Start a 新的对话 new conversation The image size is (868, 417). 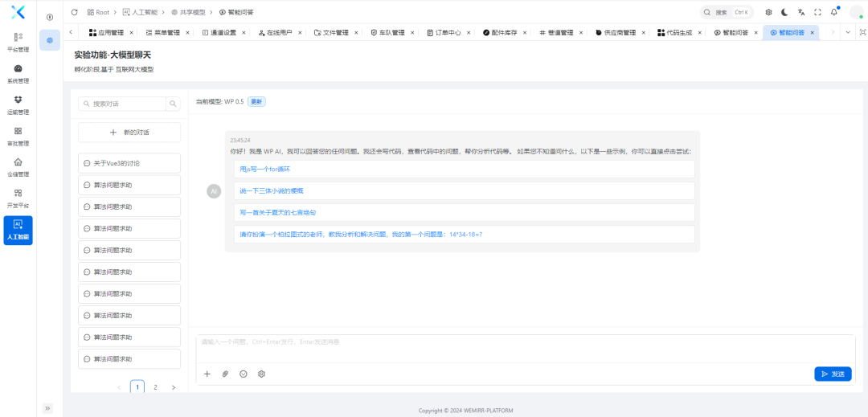coord(129,132)
